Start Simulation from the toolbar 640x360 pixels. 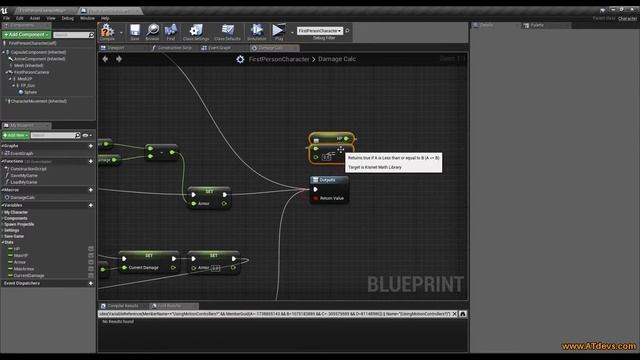(x=257, y=32)
